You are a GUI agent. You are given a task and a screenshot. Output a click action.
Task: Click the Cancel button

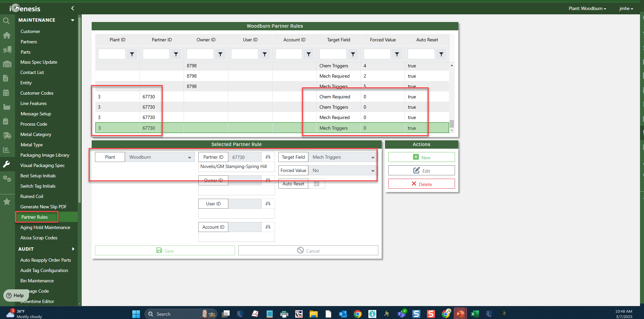pyautogui.click(x=308, y=250)
